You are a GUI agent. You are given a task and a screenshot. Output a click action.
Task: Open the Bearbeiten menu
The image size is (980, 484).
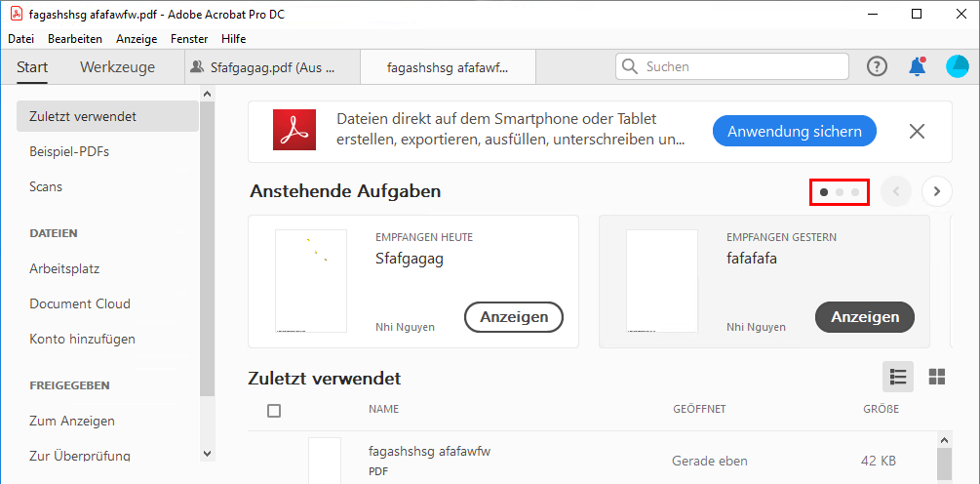[75, 39]
